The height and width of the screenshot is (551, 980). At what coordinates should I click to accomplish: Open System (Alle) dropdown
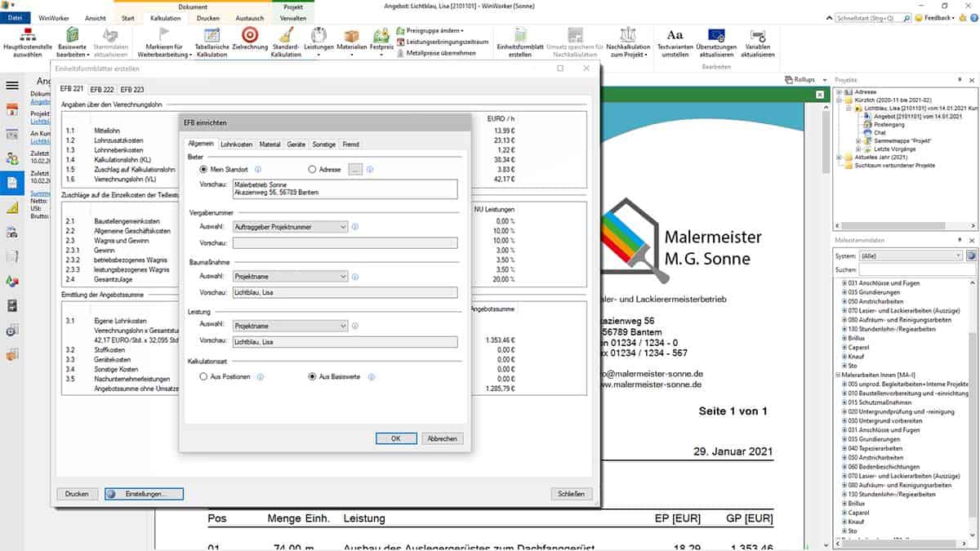point(911,256)
